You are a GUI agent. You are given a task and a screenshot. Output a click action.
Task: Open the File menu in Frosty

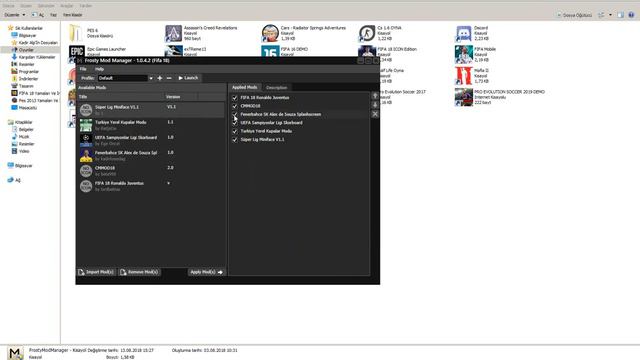click(x=83, y=69)
